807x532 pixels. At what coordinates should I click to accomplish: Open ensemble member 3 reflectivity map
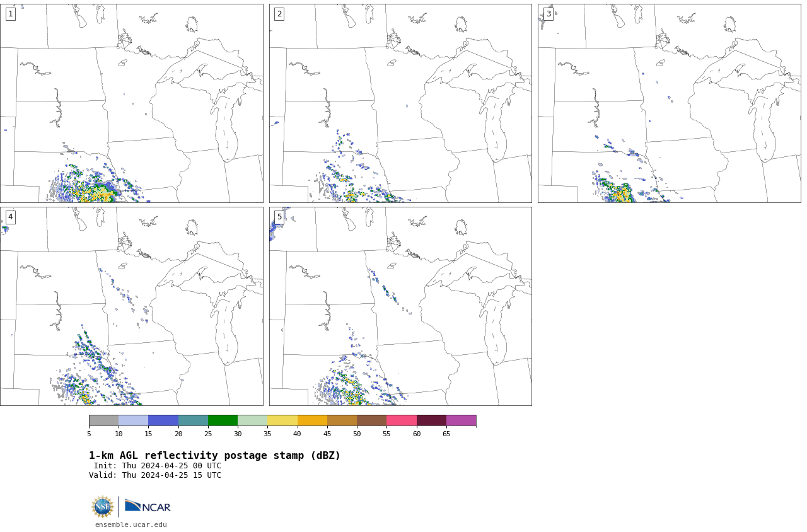(x=669, y=103)
